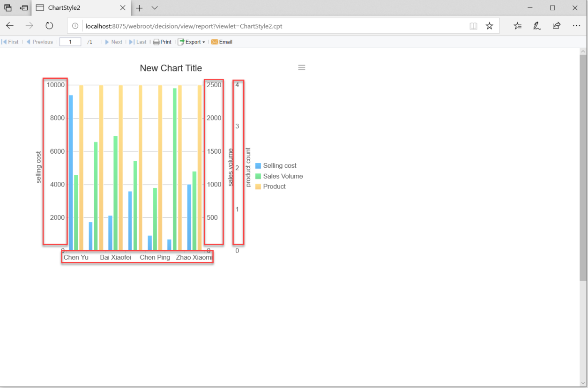Image resolution: width=588 pixels, height=388 pixels.
Task: Click the site information icon
Action: tap(75, 26)
